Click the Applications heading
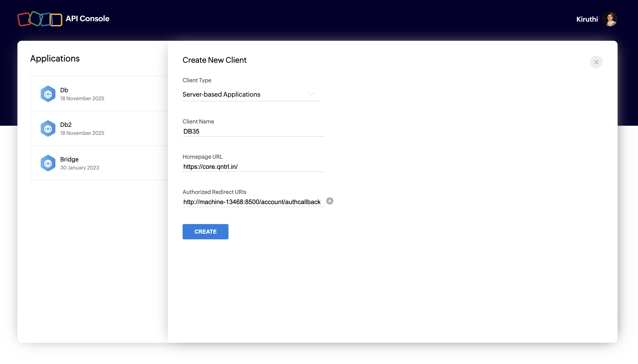638x364 pixels. 55,58
